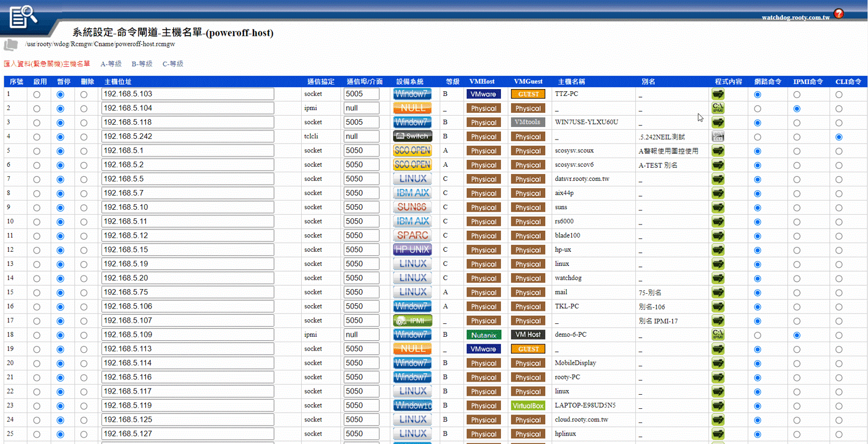Click the 匯入資料(緊急關機)主機名單 link
Screen dimensions: 868x444
[47, 64]
